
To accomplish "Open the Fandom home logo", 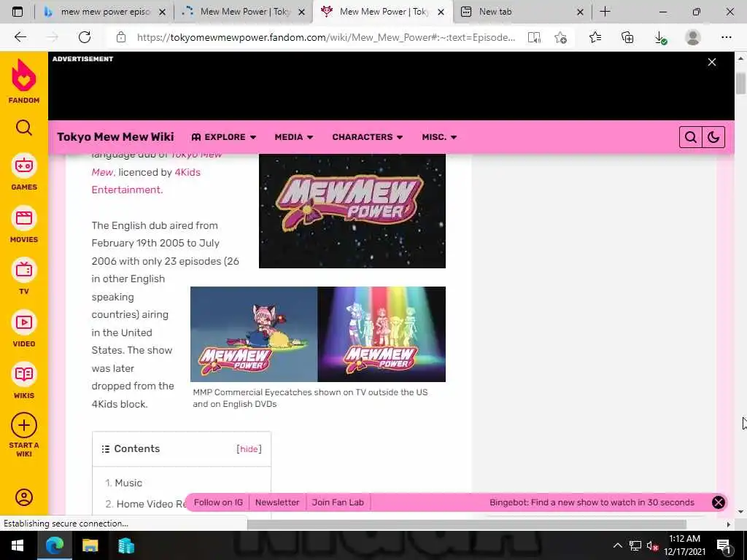I will 24,82.
